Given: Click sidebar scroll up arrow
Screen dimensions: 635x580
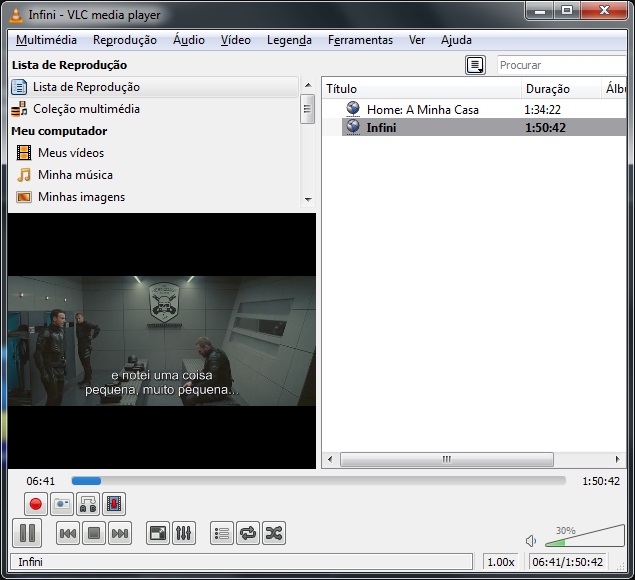Looking at the screenshot, I should [308, 85].
